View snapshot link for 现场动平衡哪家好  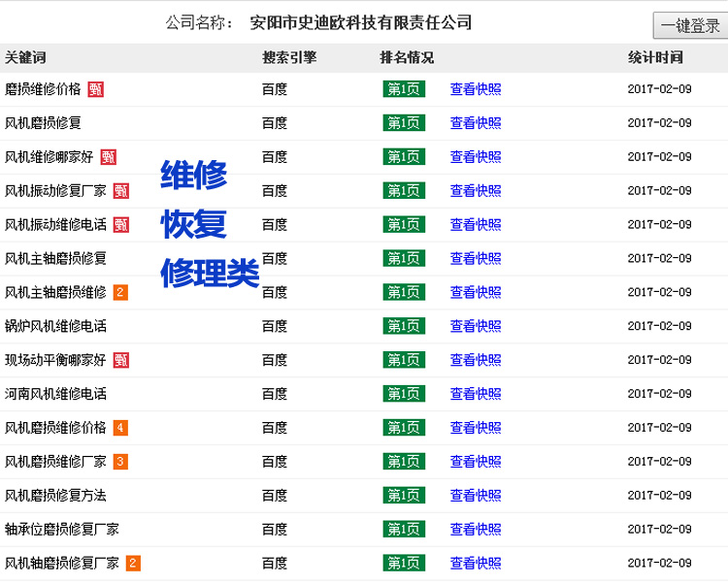pos(476,360)
